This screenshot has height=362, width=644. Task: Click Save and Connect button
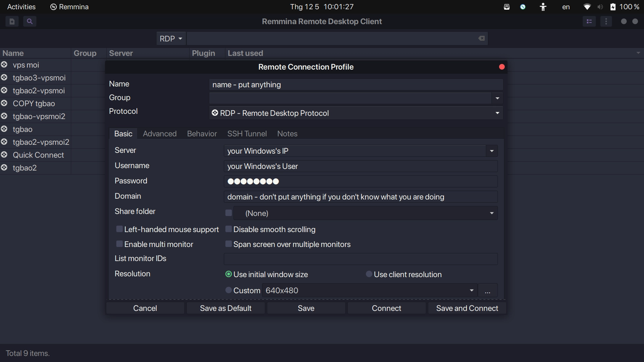click(x=467, y=308)
